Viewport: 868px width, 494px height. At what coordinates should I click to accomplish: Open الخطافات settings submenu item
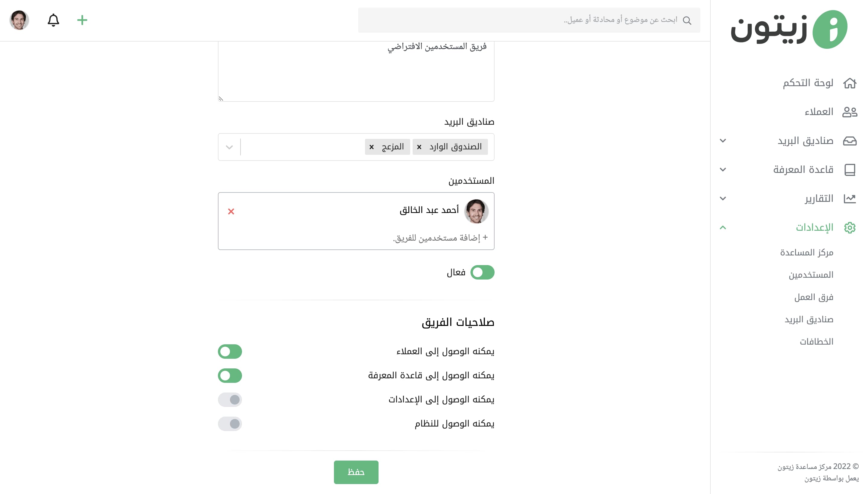(x=816, y=342)
